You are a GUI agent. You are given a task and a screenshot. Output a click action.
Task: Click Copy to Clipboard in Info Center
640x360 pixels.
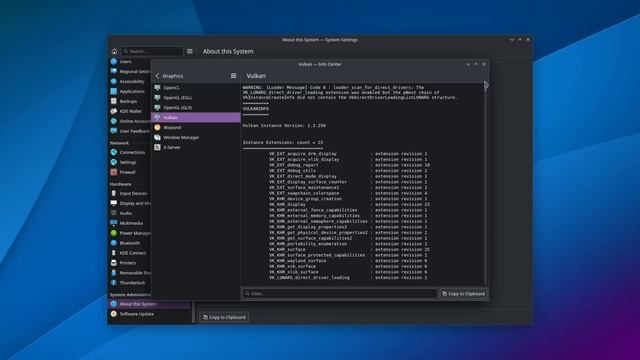(463, 293)
